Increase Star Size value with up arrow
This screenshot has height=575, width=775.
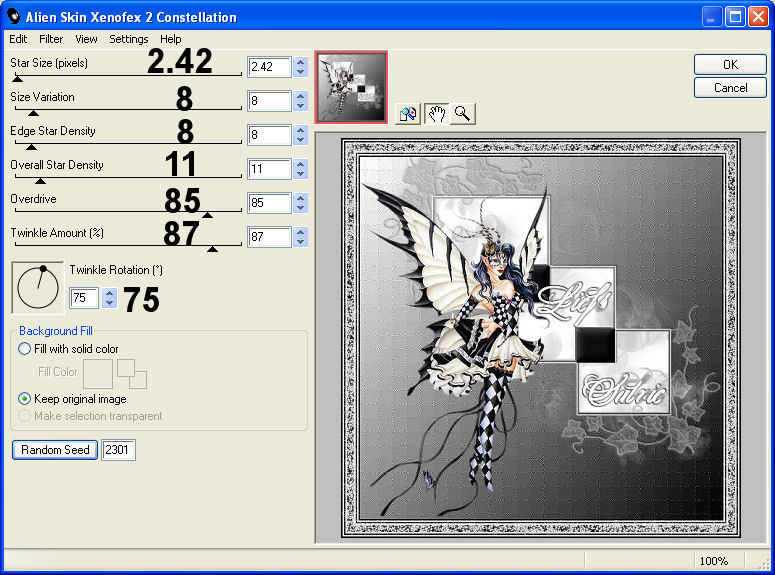point(301,62)
